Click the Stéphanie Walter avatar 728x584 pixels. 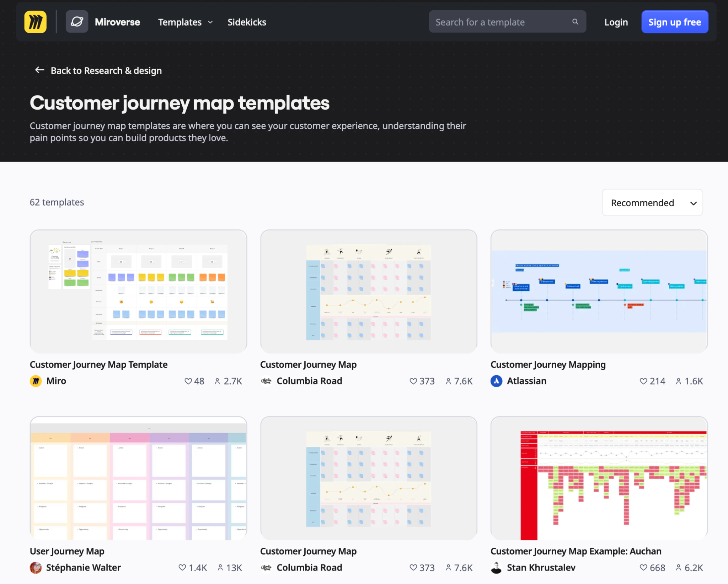coord(36,568)
